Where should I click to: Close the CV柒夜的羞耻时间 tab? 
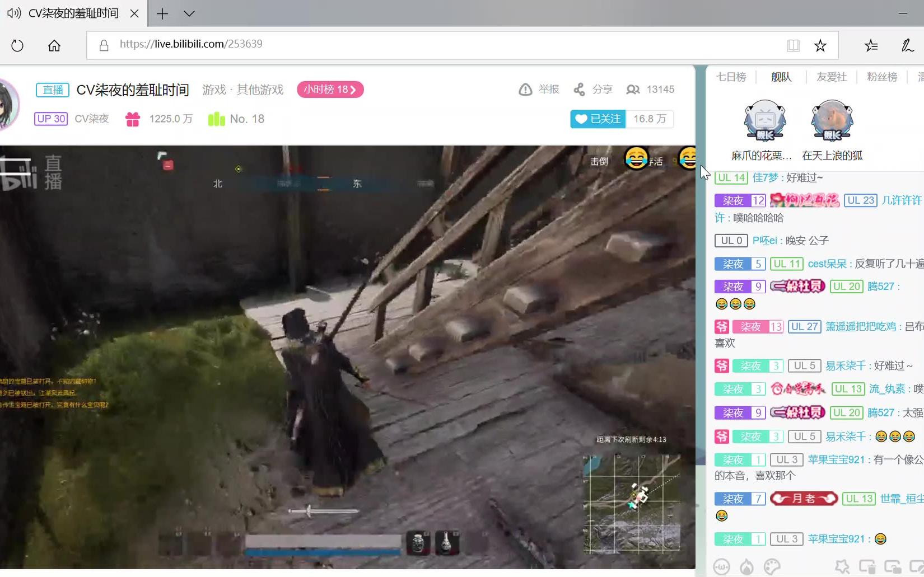point(134,13)
